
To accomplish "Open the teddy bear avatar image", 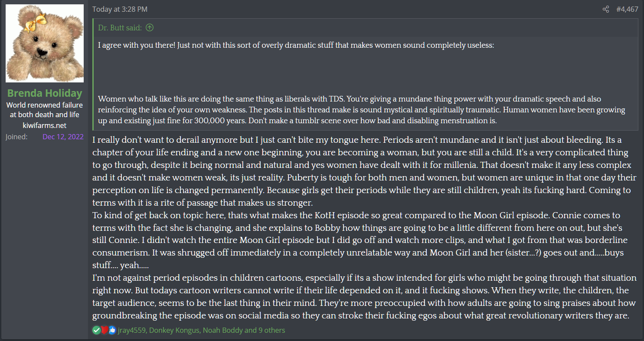I will 45,43.
